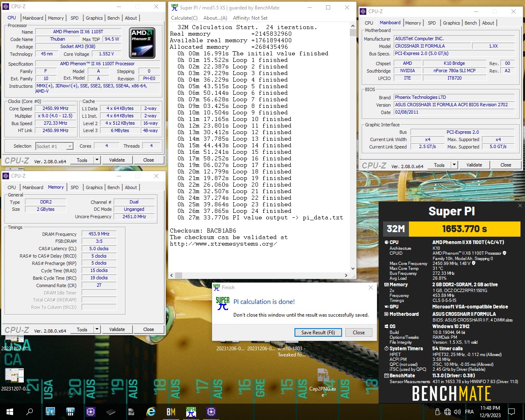Click the xtremesystems.org URL text
Viewport: 525px width, 420px height.
pos(224,244)
